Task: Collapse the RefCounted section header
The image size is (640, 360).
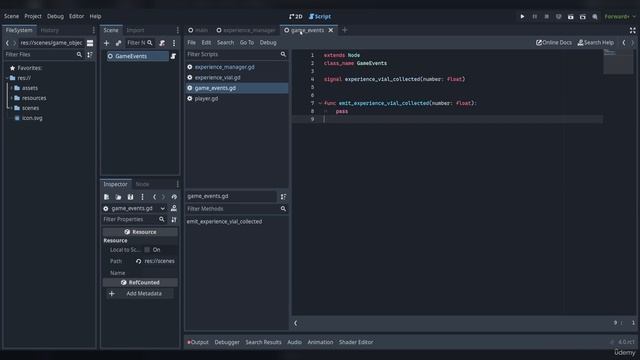Action: tap(140, 282)
